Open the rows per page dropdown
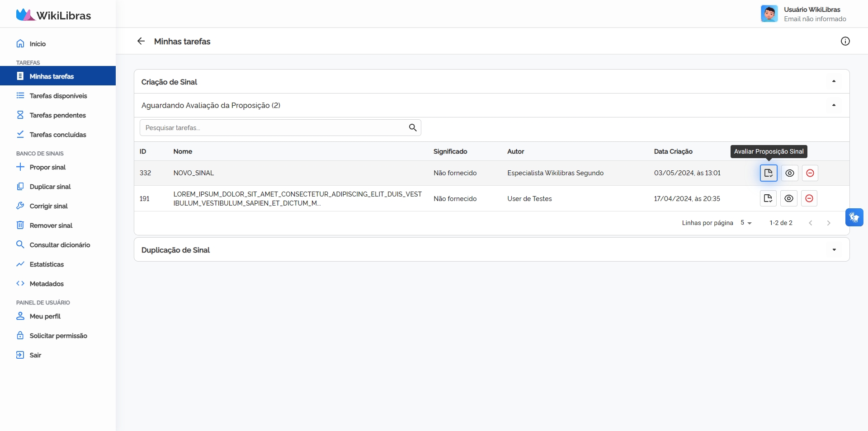Screen dimensions: 868x431 (x=746, y=223)
